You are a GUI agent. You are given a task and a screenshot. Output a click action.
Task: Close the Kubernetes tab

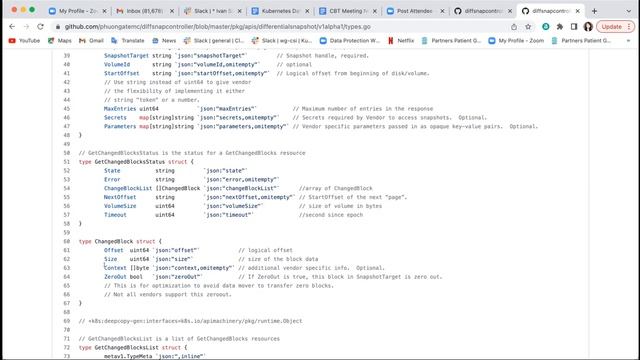pos(307,11)
